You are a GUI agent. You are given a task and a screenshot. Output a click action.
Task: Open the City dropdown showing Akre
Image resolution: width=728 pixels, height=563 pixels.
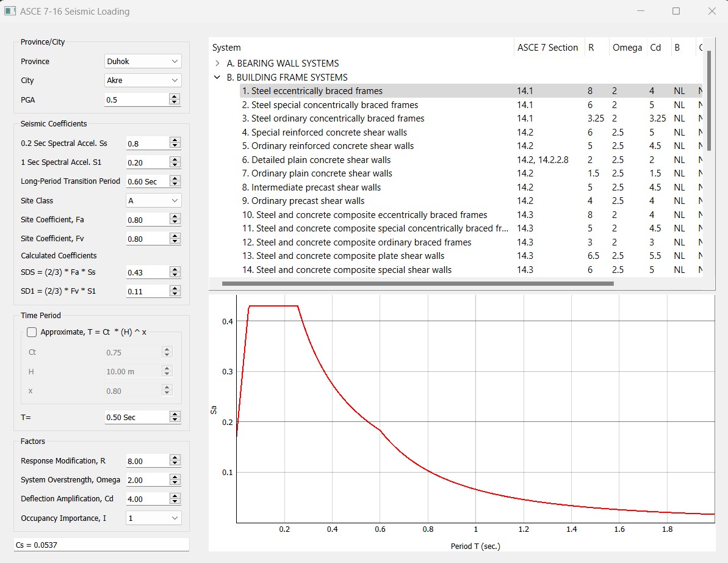(143, 81)
